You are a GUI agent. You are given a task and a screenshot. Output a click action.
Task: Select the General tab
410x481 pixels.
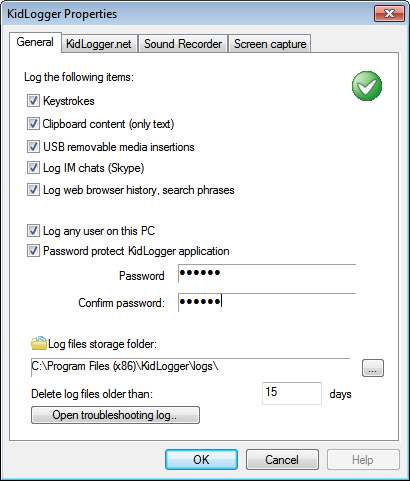[35, 42]
